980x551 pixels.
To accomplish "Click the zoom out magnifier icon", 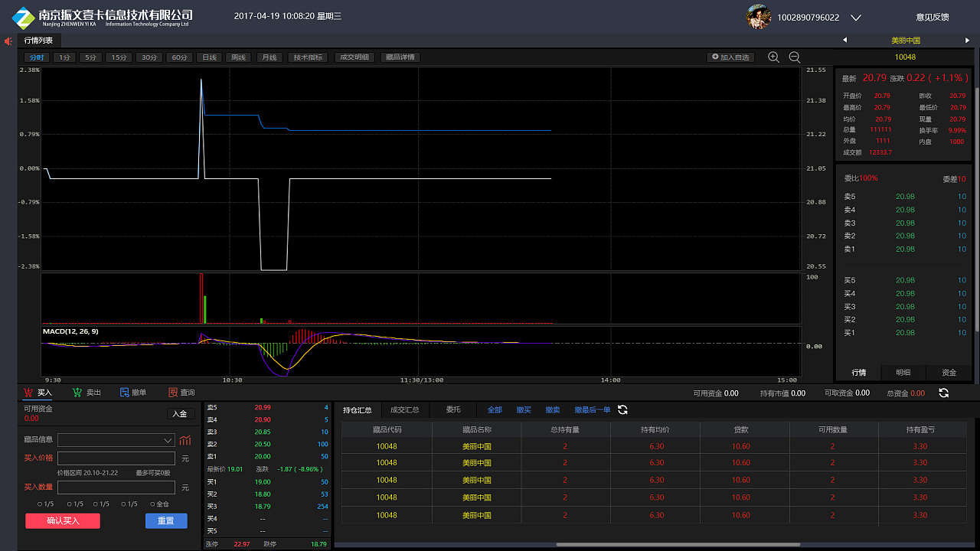I will [794, 57].
